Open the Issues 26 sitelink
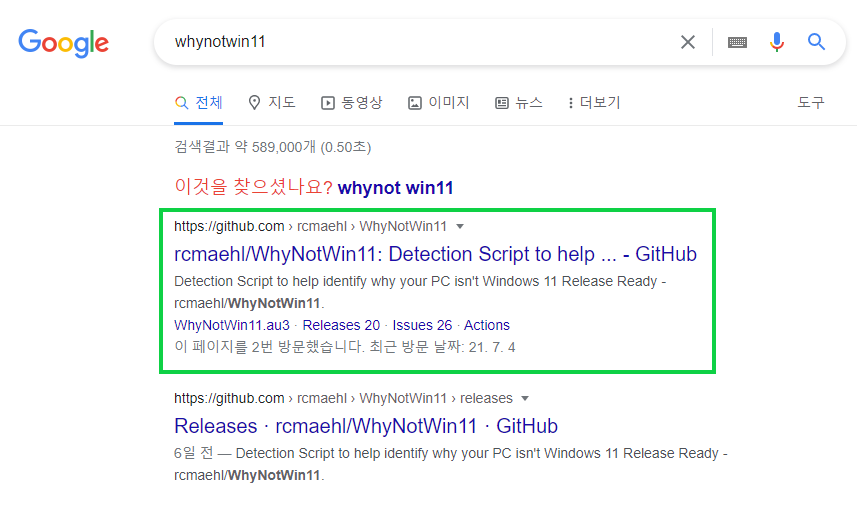857x511 pixels. (422, 325)
